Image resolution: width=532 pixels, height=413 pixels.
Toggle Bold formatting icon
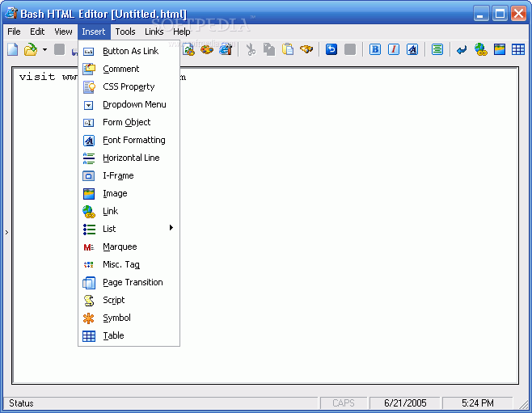pyautogui.click(x=375, y=49)
